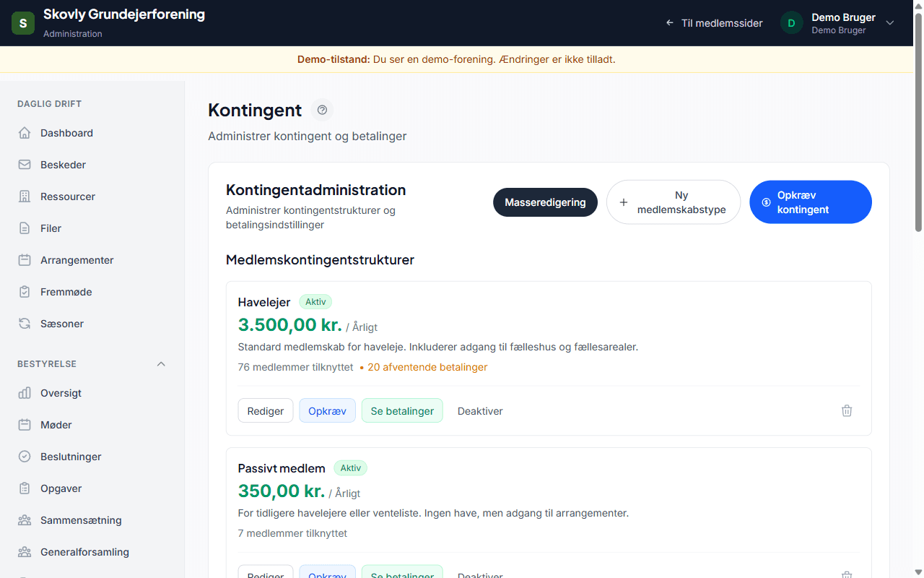The image size is (924, 578).
Task: Click the Skovly Grundejerforening title
Action: click(x=124, y=14)
